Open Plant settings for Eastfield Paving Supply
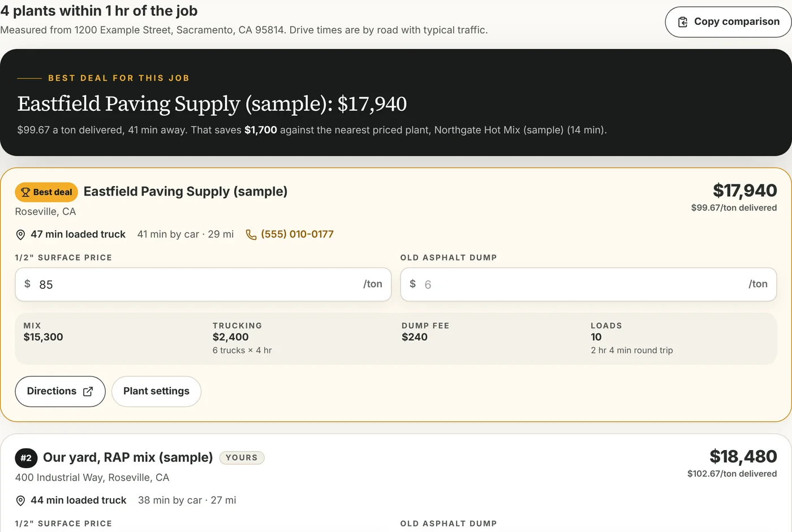This screenshot has height=532, width=792. (x=156, y=391)
